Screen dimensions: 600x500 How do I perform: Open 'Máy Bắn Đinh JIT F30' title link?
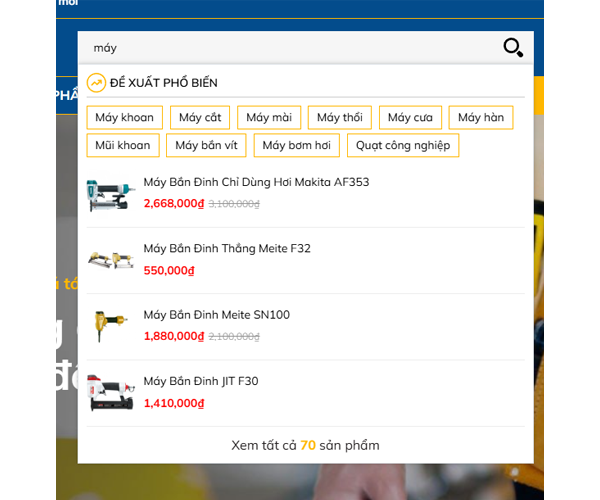pyautogui.click(x=201, y=381)
